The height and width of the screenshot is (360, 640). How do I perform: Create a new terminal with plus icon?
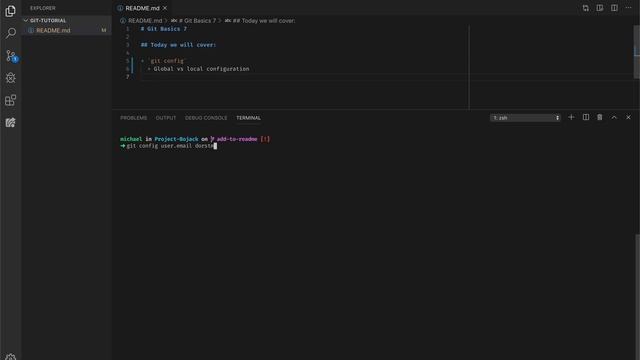coord(571,118)
